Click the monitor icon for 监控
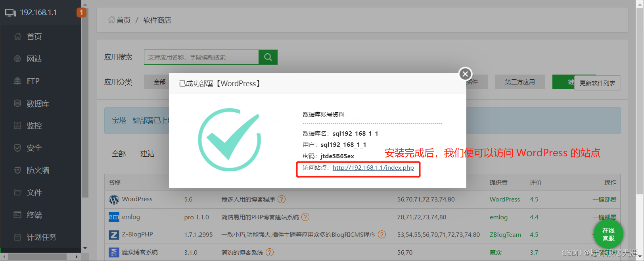 17,125
